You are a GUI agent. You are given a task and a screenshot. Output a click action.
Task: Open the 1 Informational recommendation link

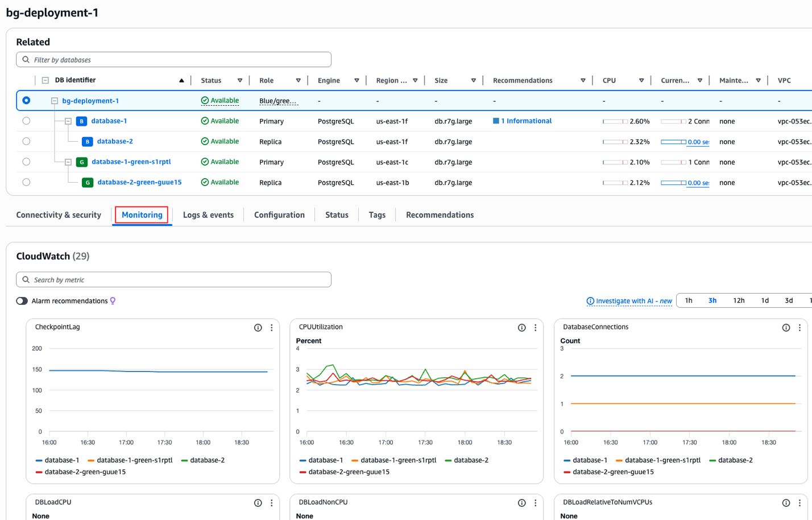(525, 121)
